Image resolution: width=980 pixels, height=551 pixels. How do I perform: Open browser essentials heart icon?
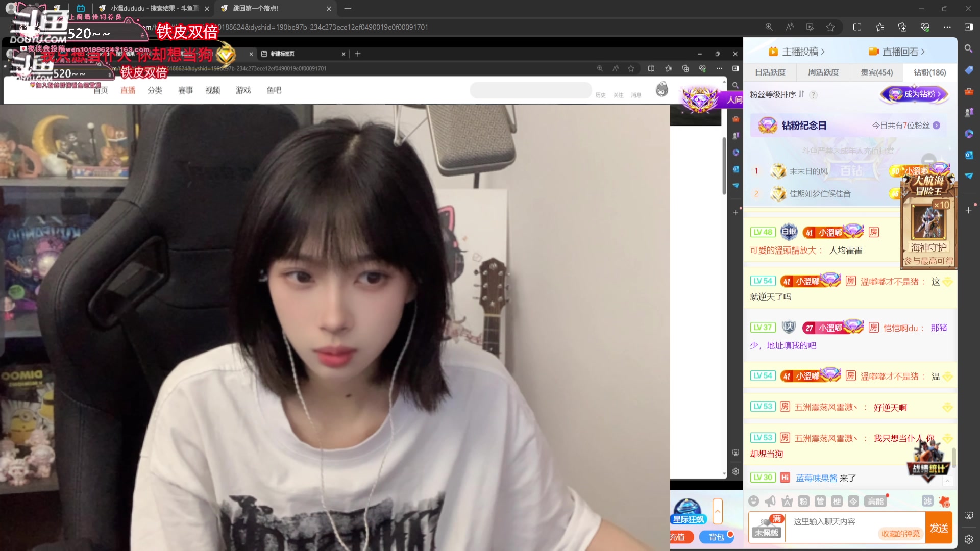click(x=925, y=27)
